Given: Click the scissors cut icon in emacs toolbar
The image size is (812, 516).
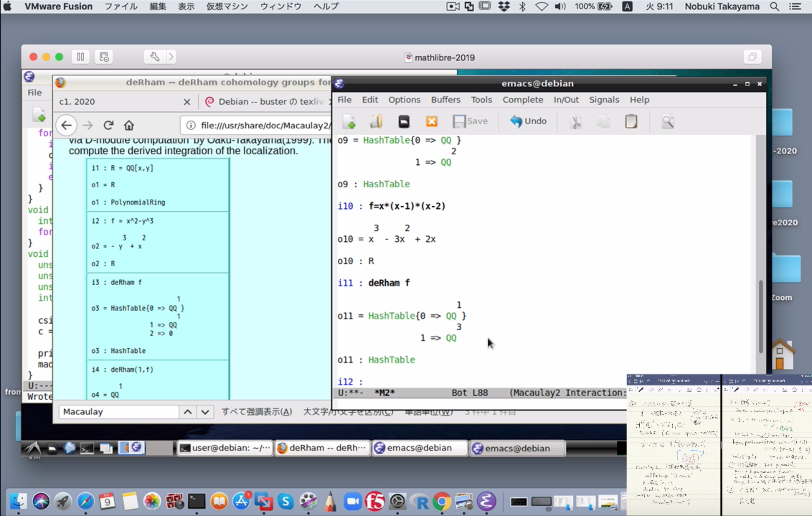Looking at the screenshot, I should pyautogui.click(x=576, y=121).
